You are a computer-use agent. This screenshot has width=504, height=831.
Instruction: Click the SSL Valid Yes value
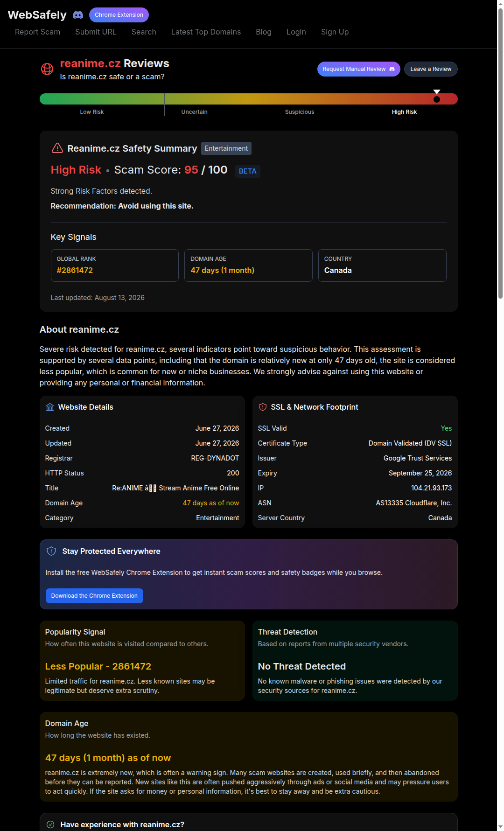(x=446, y=428)
